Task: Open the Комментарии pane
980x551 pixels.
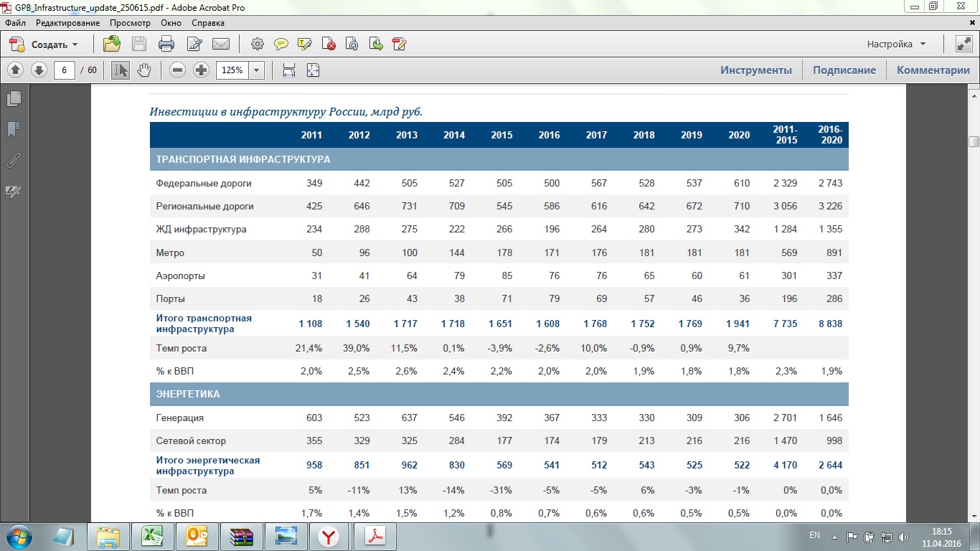Action: coord(933,70)
